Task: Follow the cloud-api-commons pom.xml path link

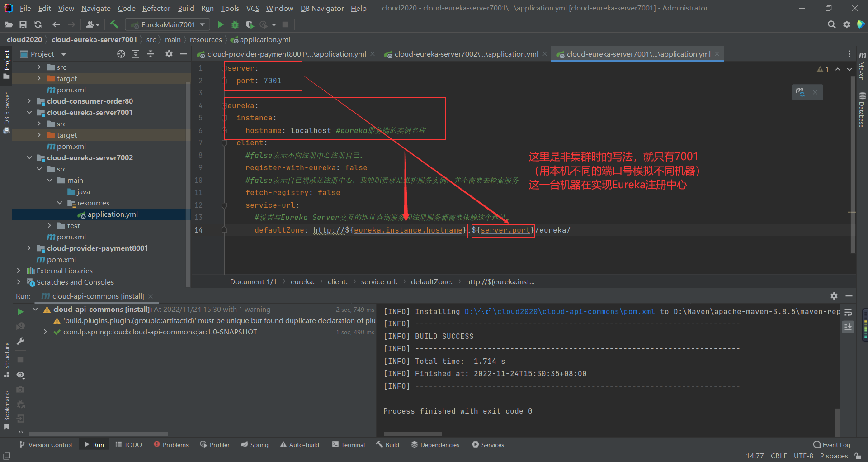Action: click(560, 311)
